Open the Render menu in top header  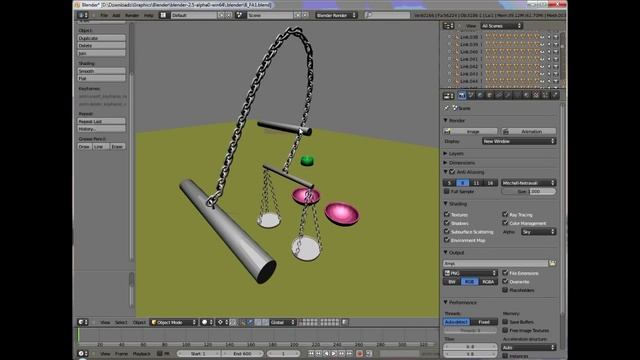[132, 15]
